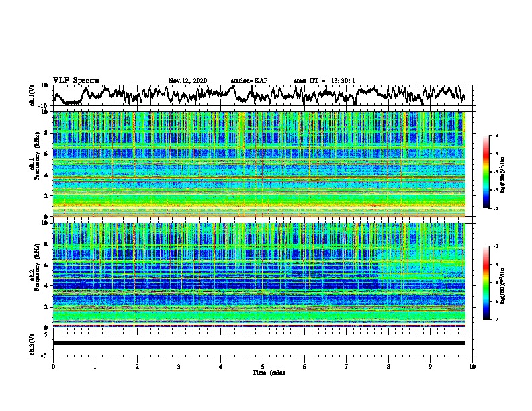Click the ch.1 voltage waveform trace
This screenshot has height=411, width=532.
[259, 95]
